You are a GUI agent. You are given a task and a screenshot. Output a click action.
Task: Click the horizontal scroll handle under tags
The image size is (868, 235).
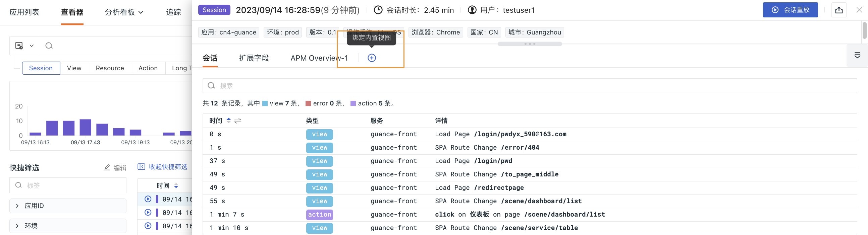530,44
